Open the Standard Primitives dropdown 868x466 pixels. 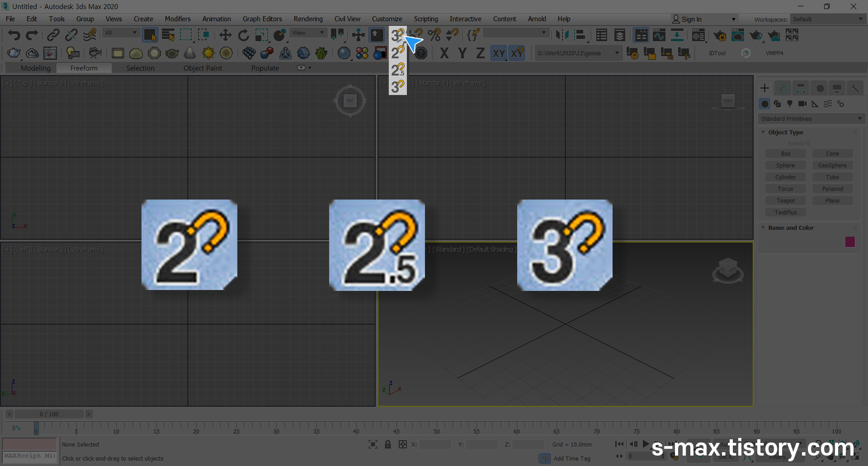pos(811,119)
